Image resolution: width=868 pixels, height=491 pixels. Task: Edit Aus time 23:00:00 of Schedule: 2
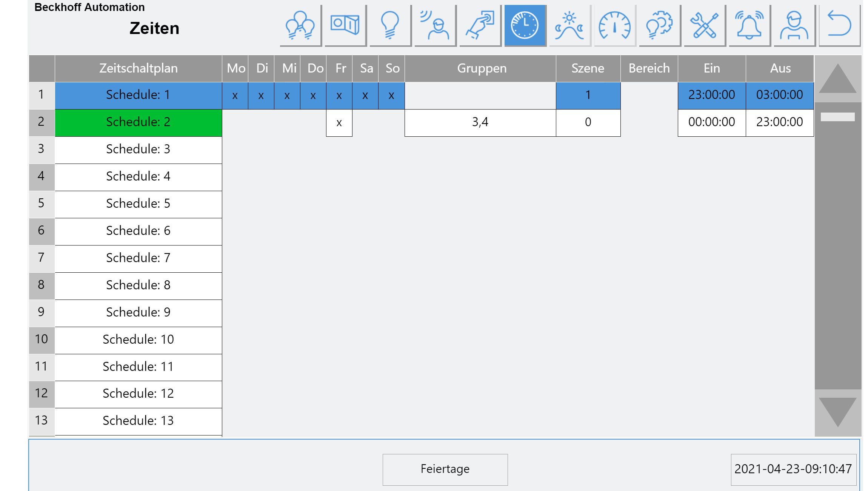(x=780, y=123)
